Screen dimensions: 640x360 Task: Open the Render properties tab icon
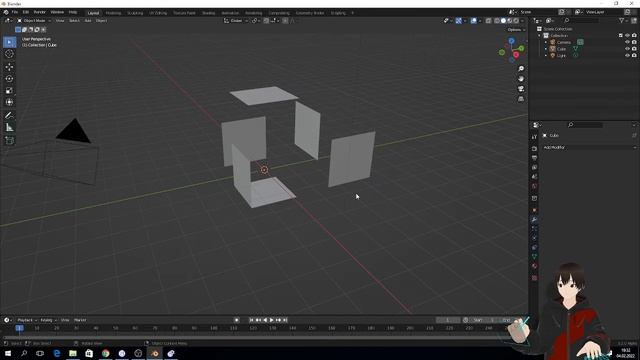tap(534, 149)
